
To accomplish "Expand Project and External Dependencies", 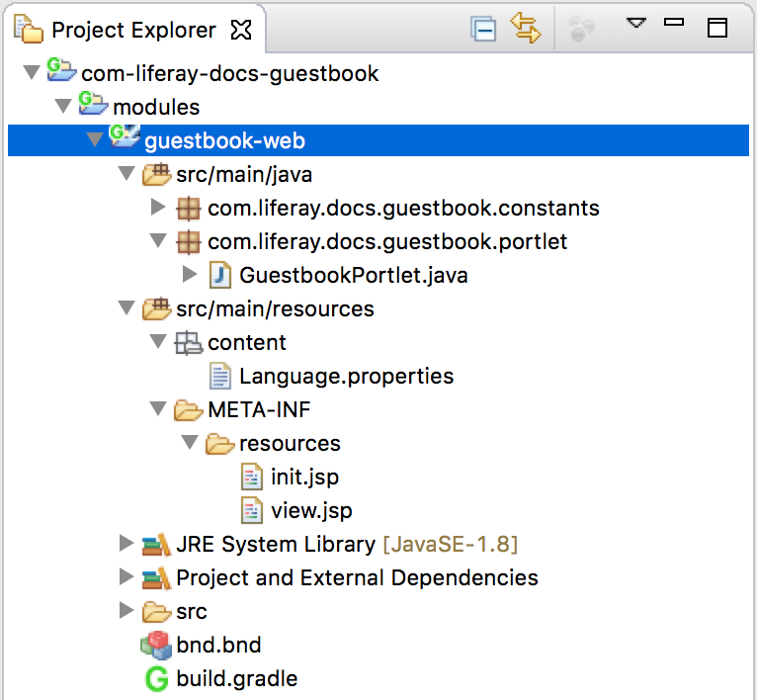I will (x=126, y=576).
